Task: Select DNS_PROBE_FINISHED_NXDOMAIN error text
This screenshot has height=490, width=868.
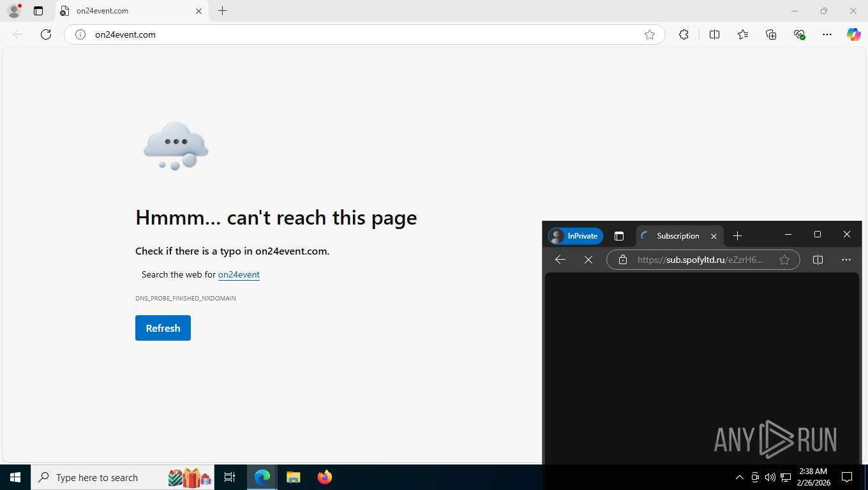Action: tap(186, 298)
